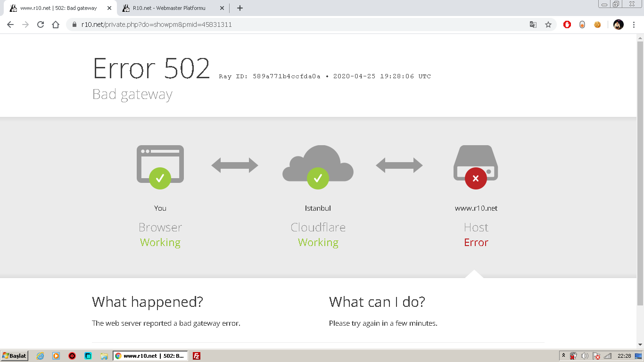This screenshot has width=644, height=362.
Task: Open a new browser tab
Action: 240,8
